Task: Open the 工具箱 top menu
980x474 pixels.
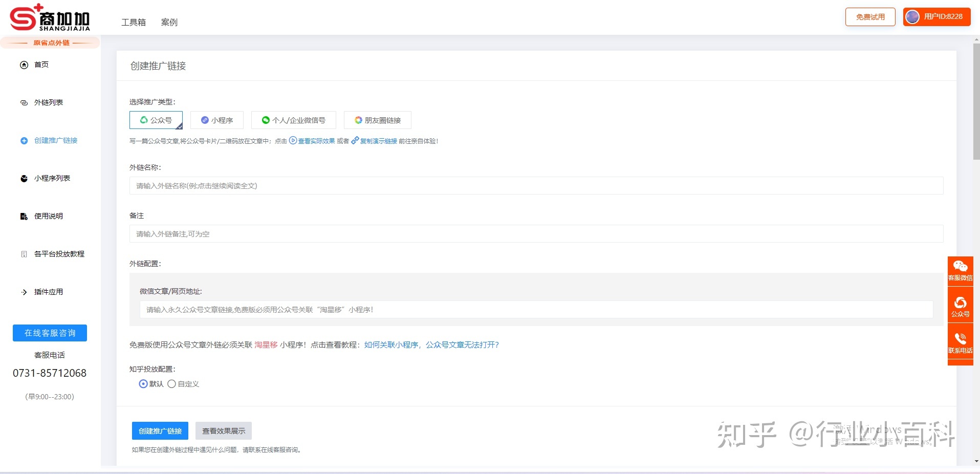Action: 134,22
